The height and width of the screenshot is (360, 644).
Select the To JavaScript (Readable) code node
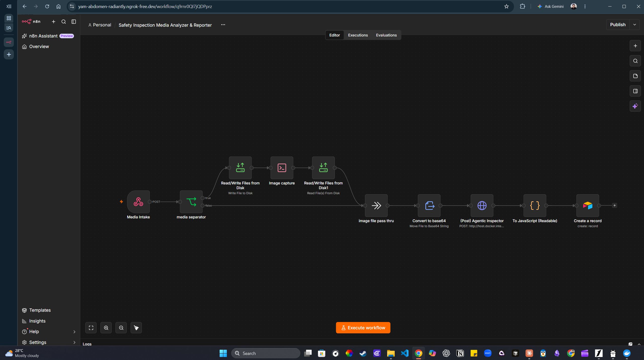click(x=535, y=206)
